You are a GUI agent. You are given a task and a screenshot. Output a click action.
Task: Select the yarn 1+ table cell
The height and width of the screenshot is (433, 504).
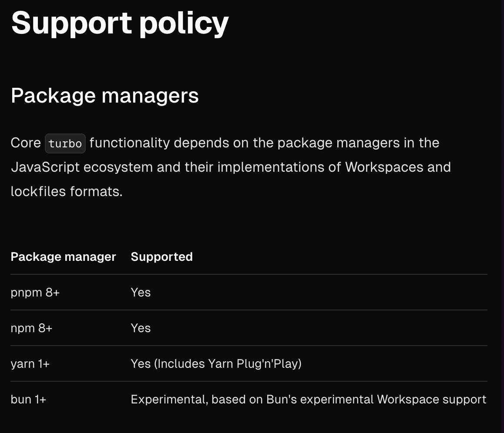pyautogui.click(x=30, y=364)
